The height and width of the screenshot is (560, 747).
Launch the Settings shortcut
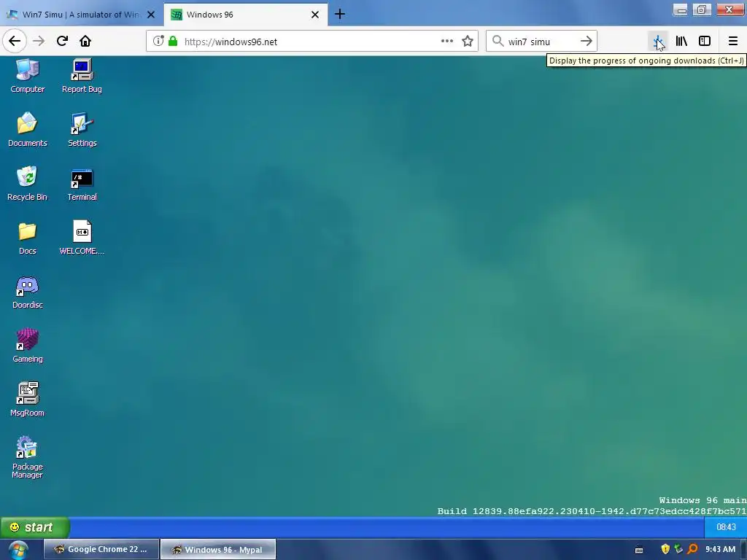click(x=82, y=130)
